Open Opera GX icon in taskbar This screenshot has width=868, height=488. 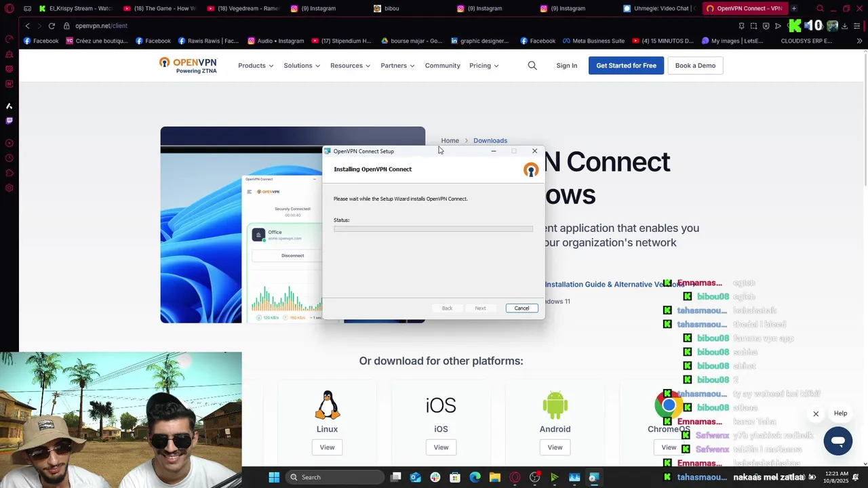point(515,477)
